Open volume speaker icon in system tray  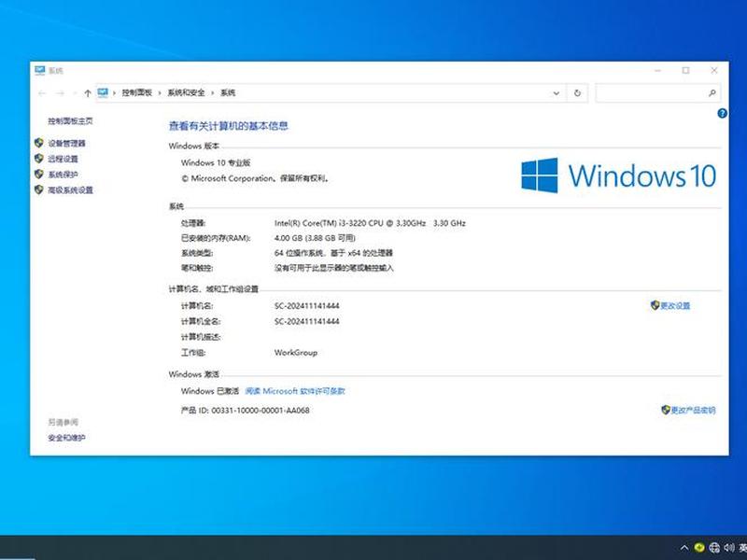pyautogui.click(x=729, y=548)
